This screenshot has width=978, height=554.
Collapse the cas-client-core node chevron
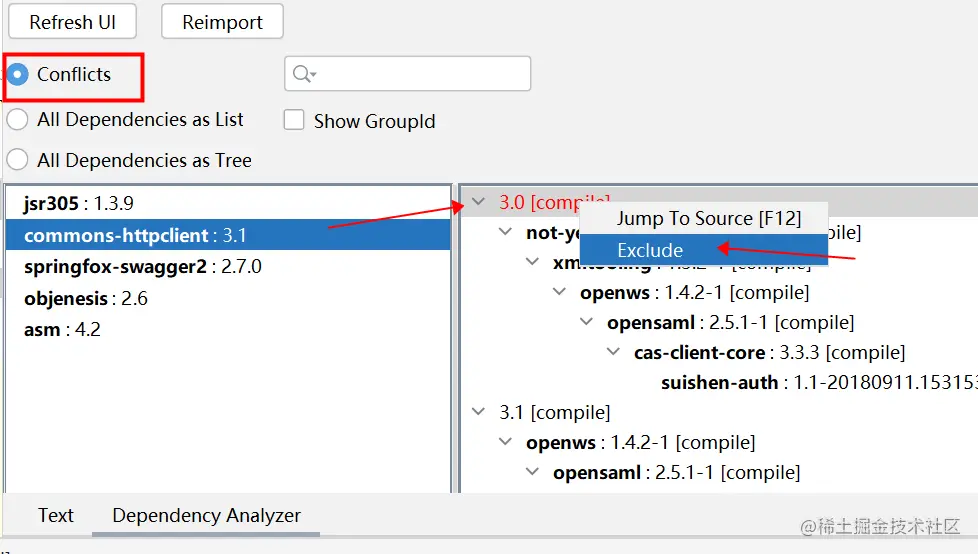[614, 351]
